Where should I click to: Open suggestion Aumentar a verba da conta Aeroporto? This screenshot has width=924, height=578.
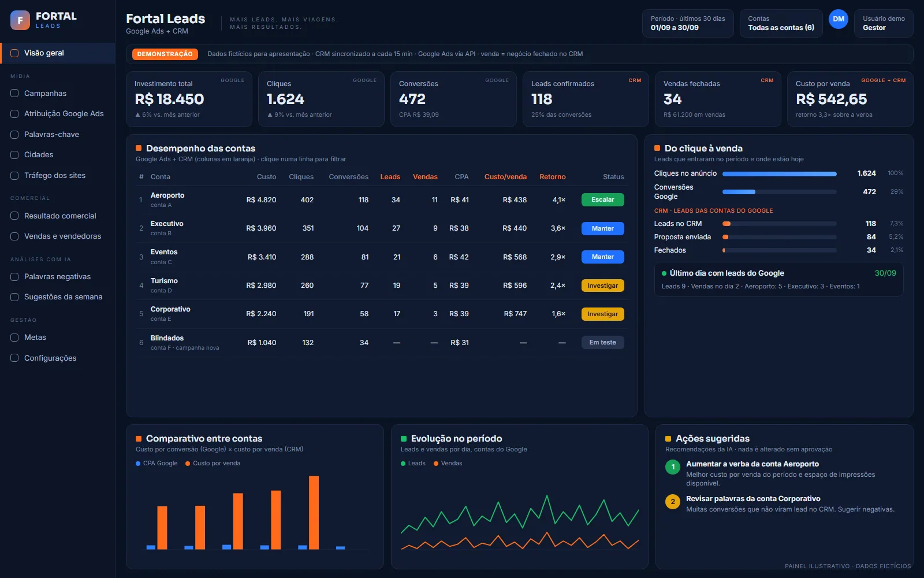pyautogui.click(x=784, y=473)
